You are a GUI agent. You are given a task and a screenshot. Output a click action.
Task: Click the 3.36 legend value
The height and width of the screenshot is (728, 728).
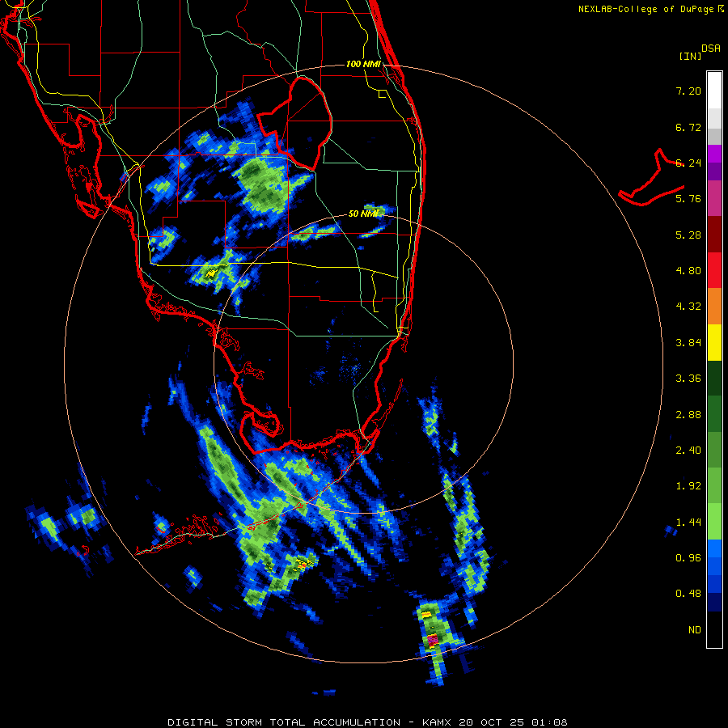tap(688, 379)
